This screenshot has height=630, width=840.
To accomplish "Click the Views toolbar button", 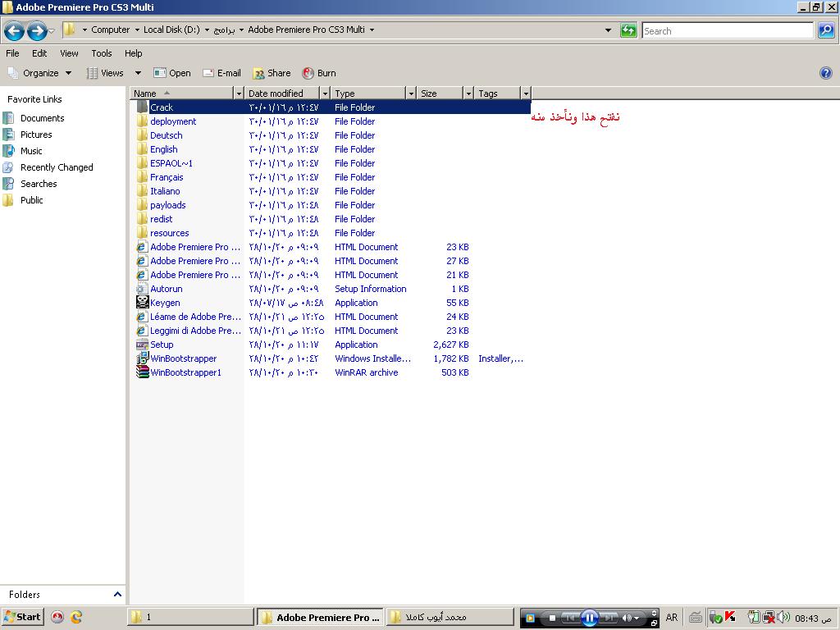I will pos(106,73).
